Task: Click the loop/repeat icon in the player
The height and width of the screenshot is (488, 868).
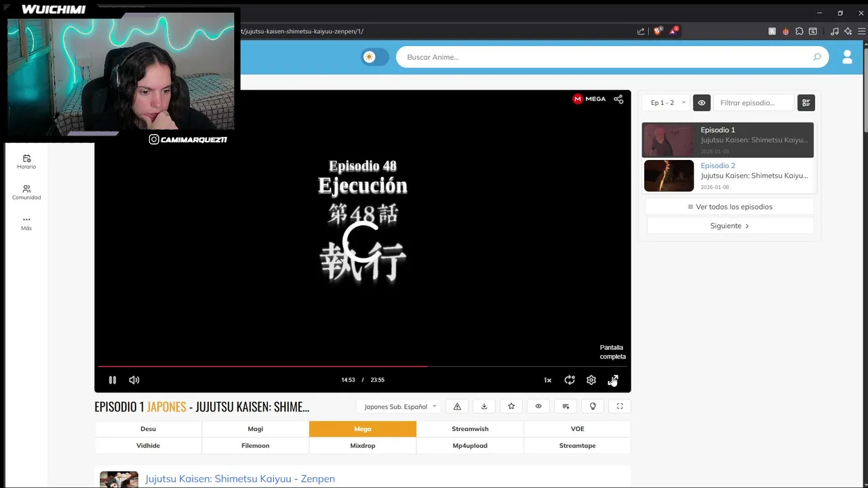Action: 570,380
